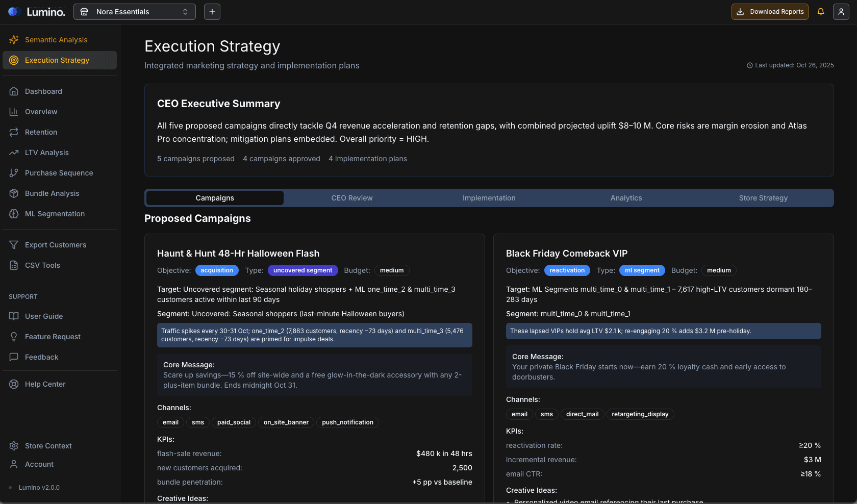Open LTV Analysis trend icon

tap(14, 153)
